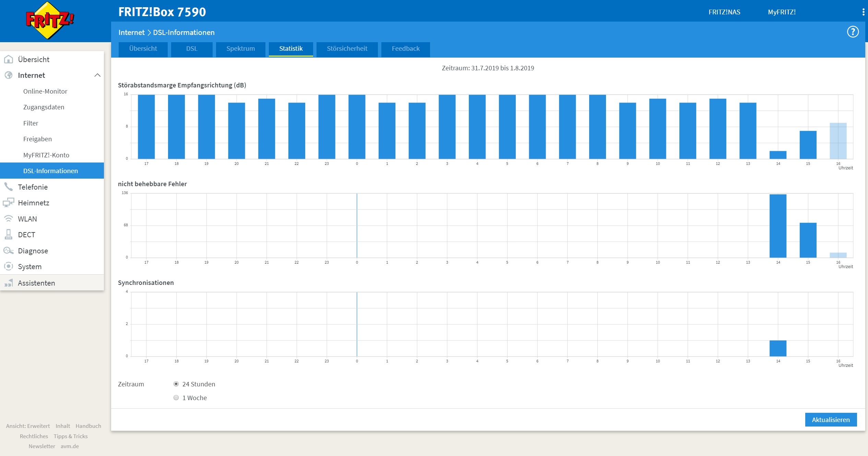
Task: Select DSL-Informationen in the sidebar
Action: (x=52, y=171)
